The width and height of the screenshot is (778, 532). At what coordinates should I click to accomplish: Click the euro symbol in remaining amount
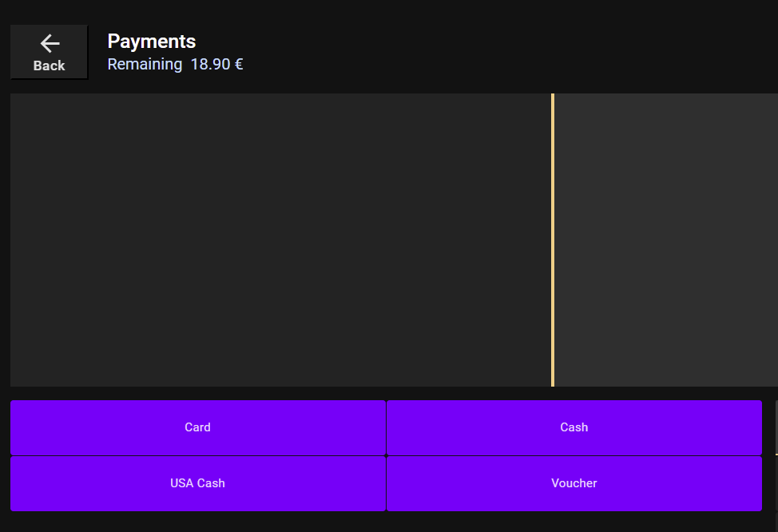(x=238, y=65)
